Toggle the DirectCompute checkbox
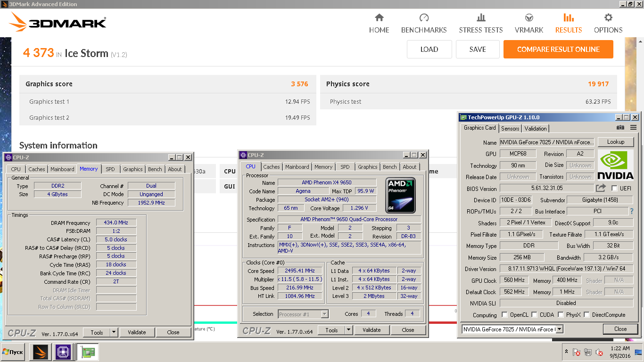Screen dimensions: 644x362 [x=587, y=314]
